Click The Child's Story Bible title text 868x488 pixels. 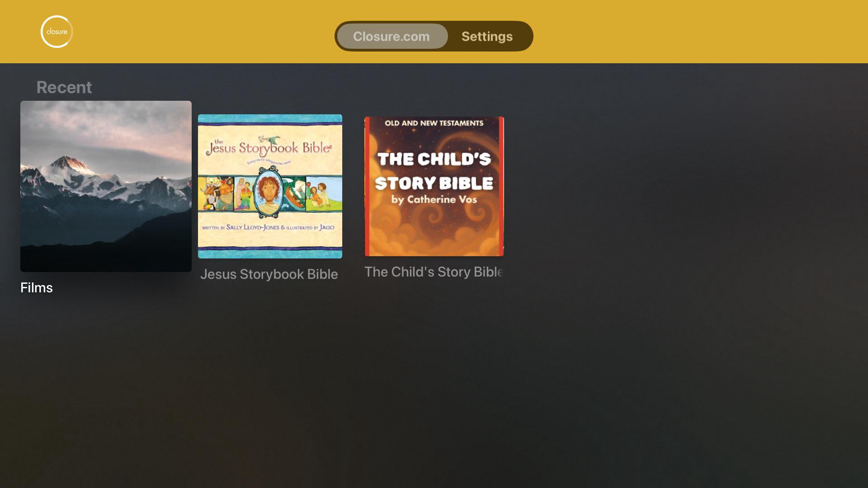(434, 272)
